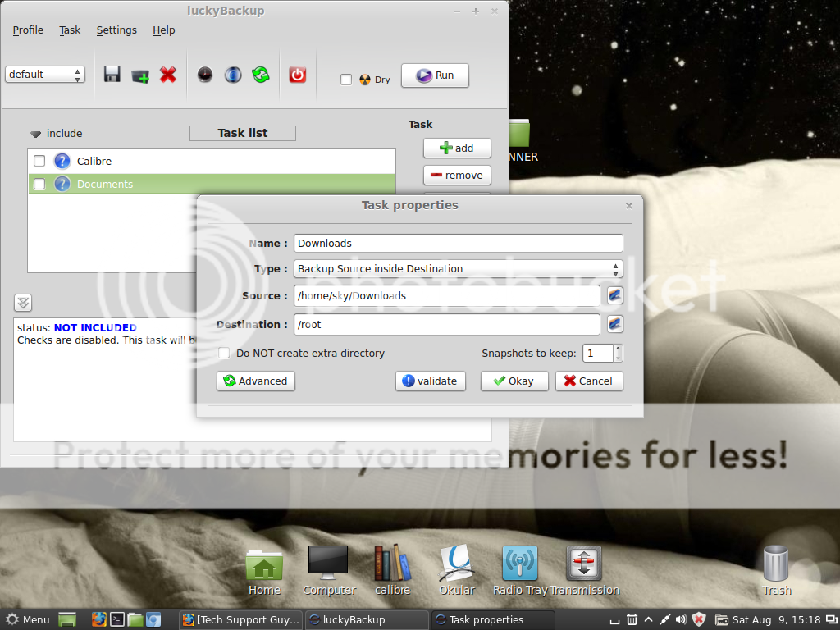Open the Profile menu
This screenshot has width=840, height=630.
(x=27, y=30)
